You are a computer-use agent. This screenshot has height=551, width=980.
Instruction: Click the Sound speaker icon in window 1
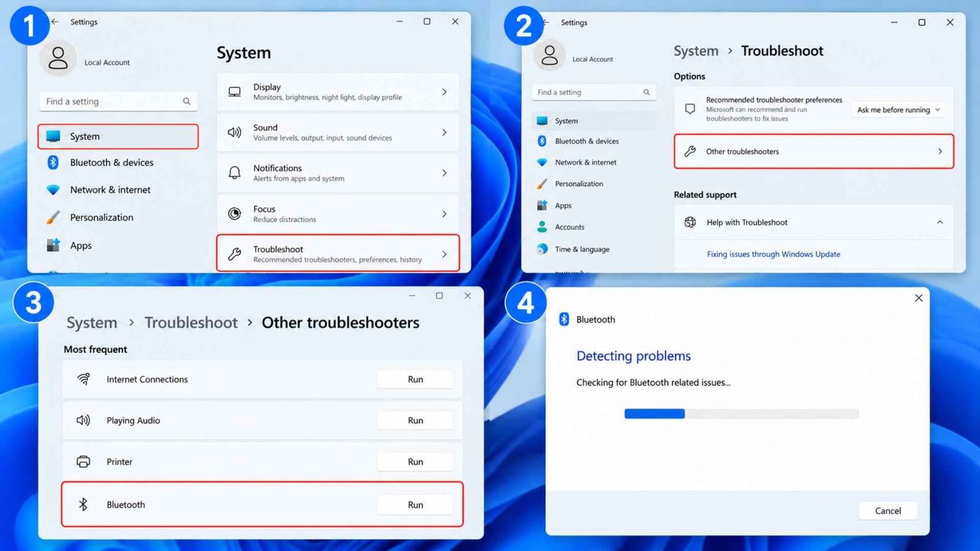(x=235, y=132)
